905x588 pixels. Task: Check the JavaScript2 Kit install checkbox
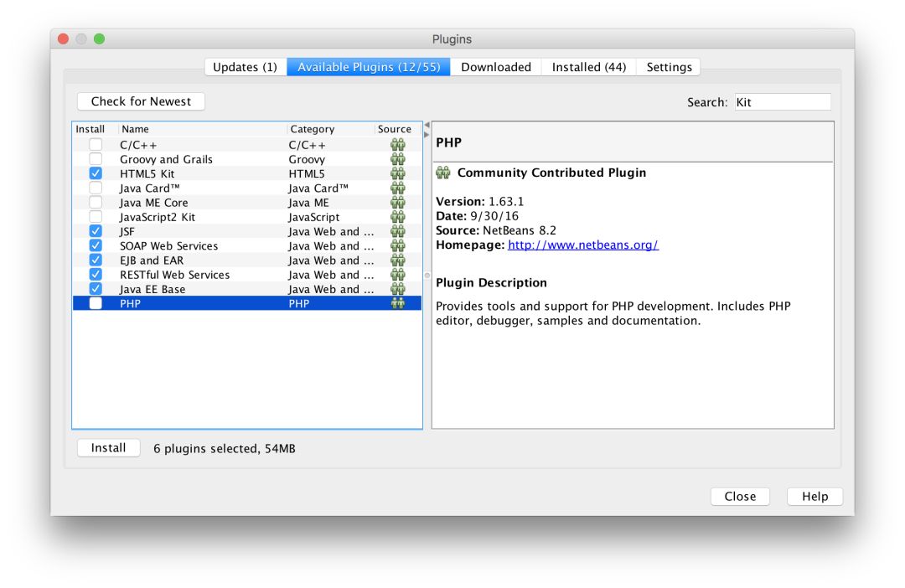96,217
